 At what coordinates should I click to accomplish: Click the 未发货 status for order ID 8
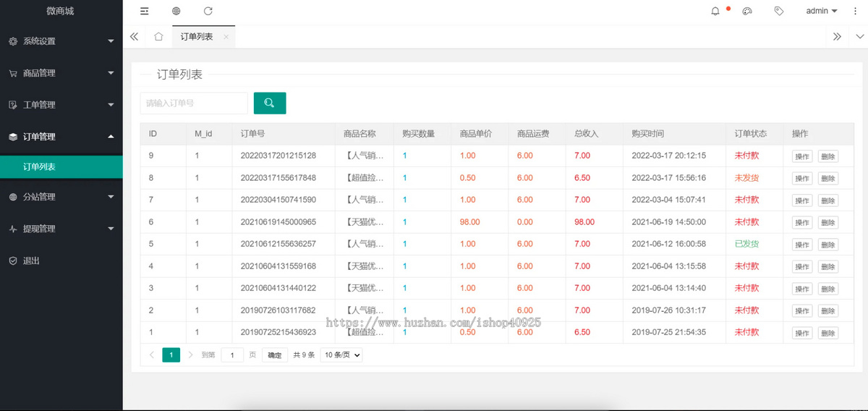[746, 178]
